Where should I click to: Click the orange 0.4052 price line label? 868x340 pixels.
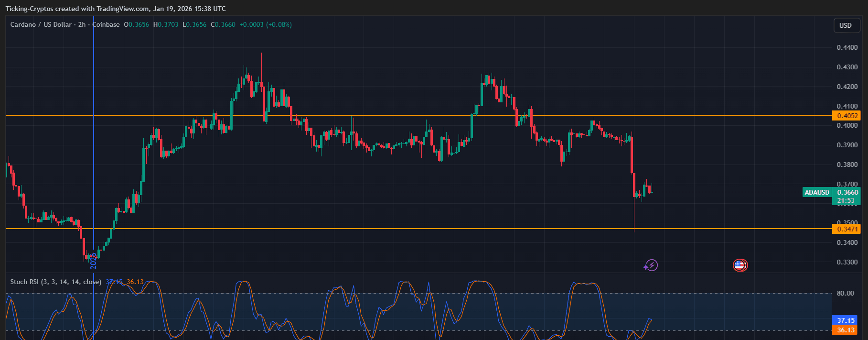846,116
